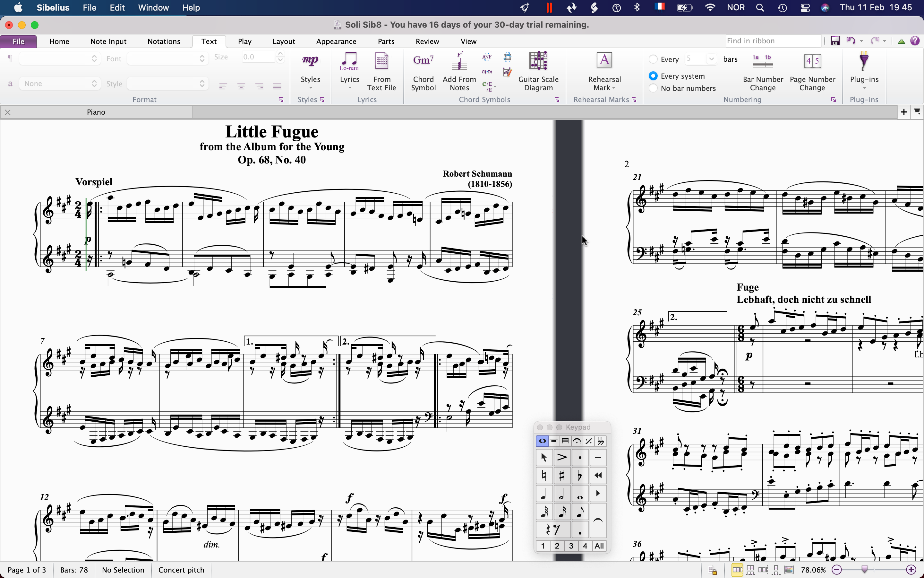The height and width of the screenshot is (578, 924).
Task: Activate All voices on the Keypad
Action: (599, 546)
